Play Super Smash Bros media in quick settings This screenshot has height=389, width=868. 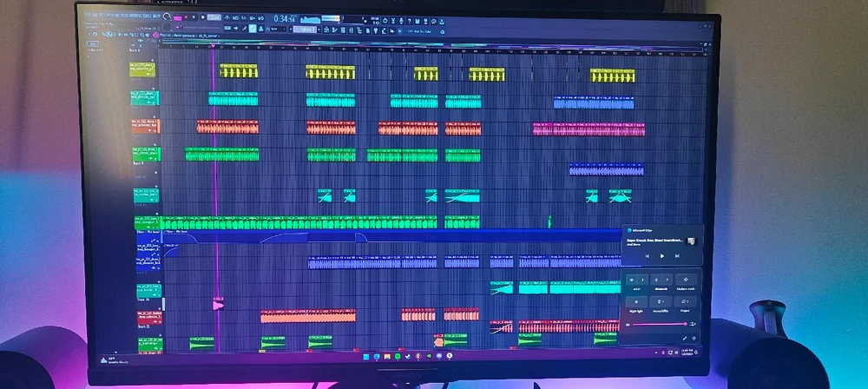click(x=662, y=256)
